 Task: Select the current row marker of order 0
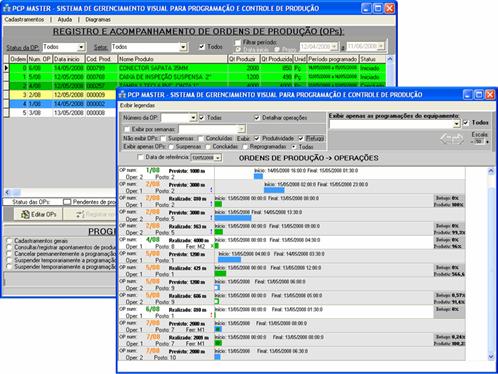6,68
